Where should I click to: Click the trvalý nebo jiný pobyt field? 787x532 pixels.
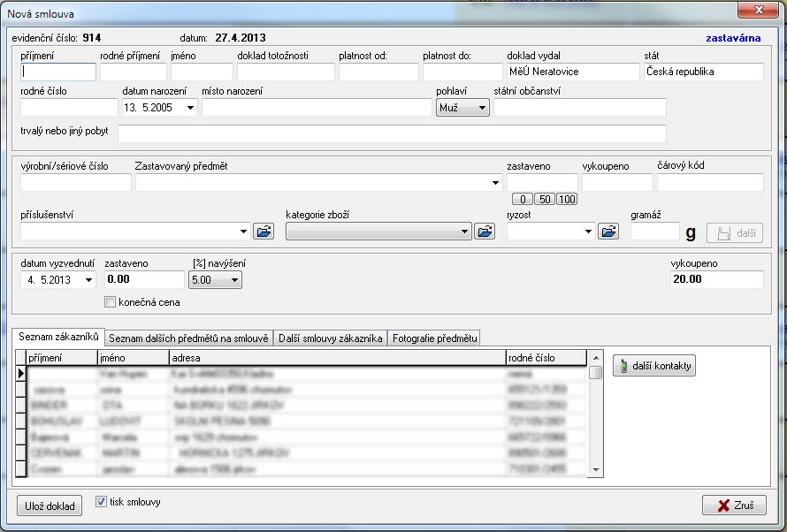392,133
